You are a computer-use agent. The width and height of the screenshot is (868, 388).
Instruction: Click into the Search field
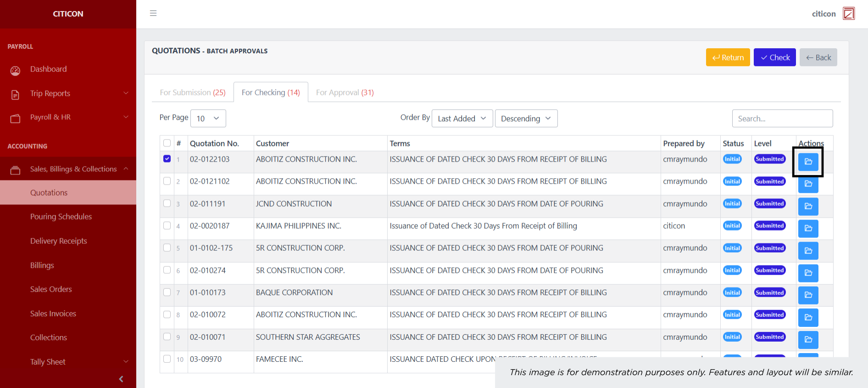click(x=782, y=118)
